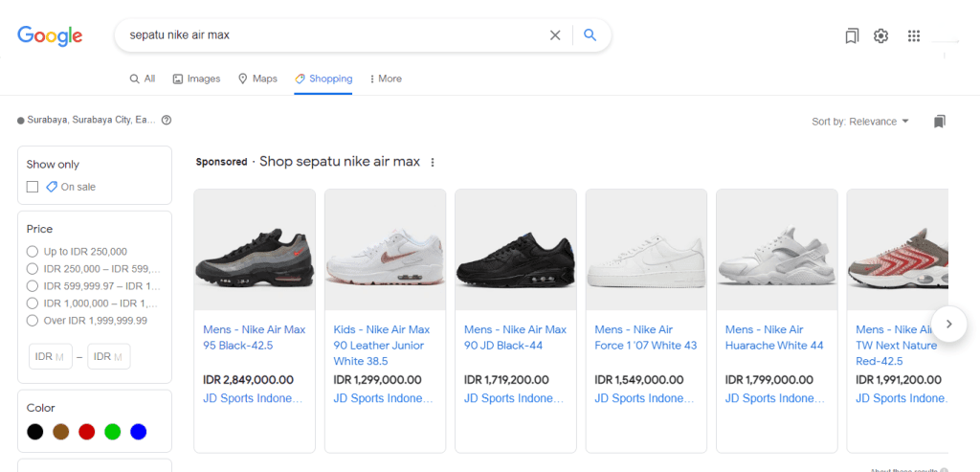
Task: Click the blue search magnifier icon
Action: [590, 35]
